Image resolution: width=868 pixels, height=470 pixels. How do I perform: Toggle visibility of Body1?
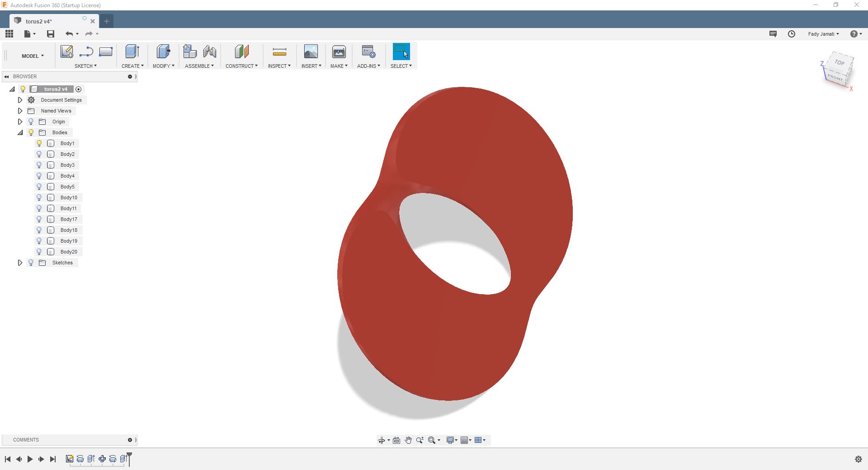coord(39,143)
